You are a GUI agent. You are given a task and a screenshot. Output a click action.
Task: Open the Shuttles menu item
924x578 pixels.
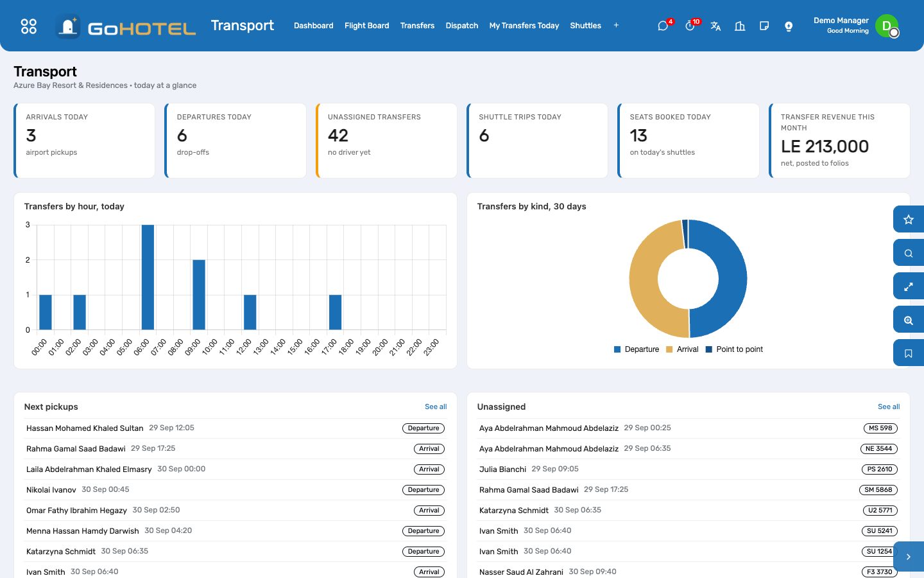pyautogui.click(x=586, y=26)
